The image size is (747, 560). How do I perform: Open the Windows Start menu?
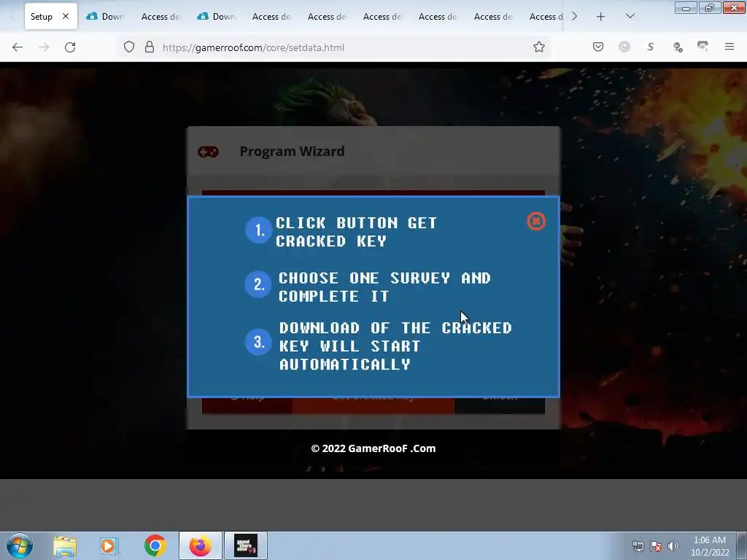20,545
